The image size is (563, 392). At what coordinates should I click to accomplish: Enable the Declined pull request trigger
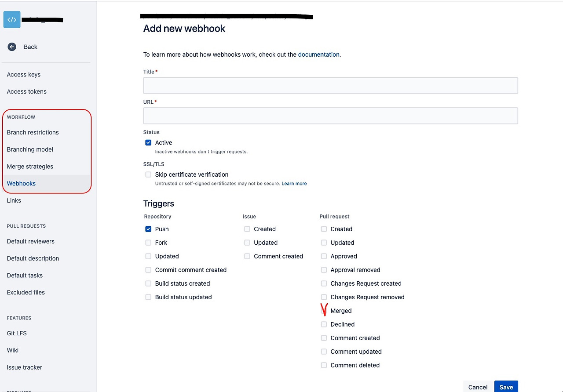(x=324, y=324)
